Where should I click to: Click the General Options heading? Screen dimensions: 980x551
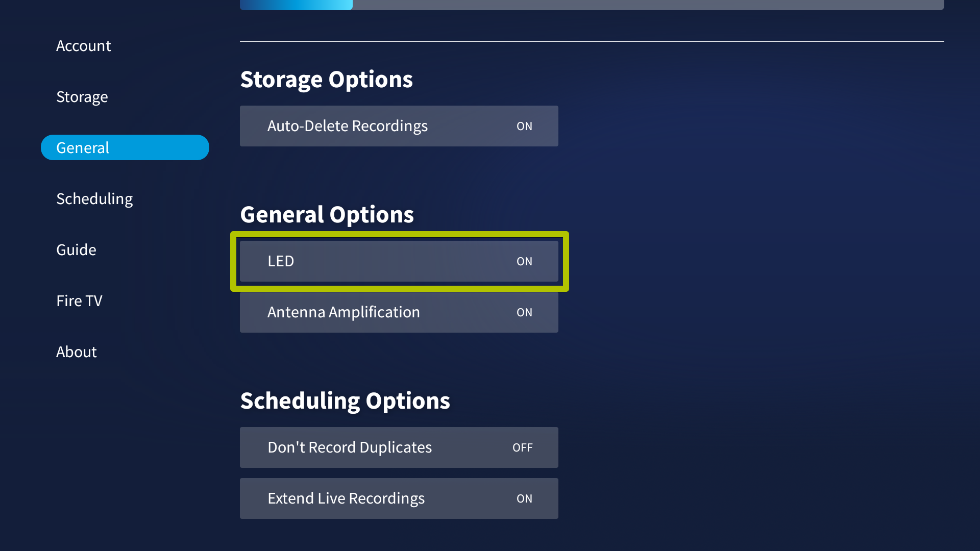tap(327, 214)
